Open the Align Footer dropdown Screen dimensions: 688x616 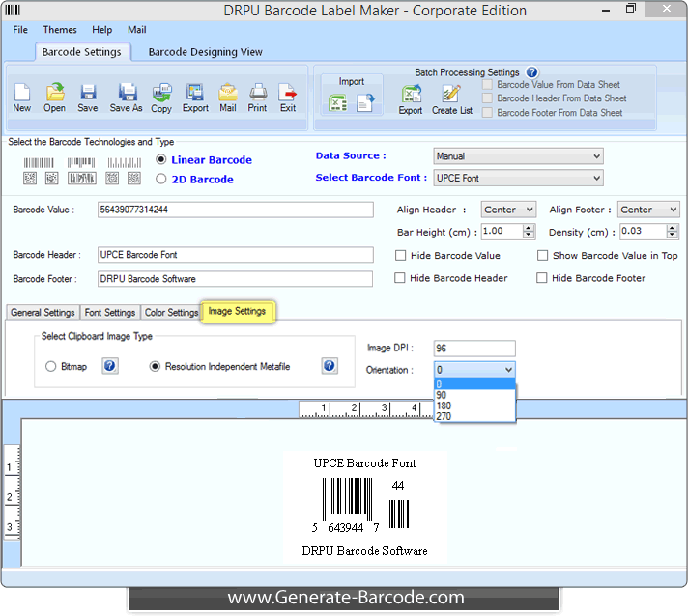coord(648,210)
